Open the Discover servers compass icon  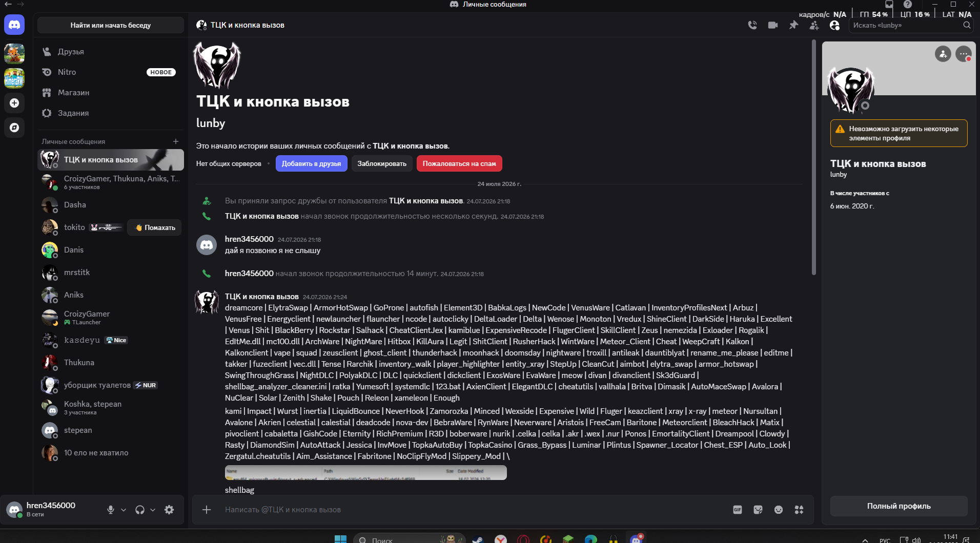click(x=14, y=128)
